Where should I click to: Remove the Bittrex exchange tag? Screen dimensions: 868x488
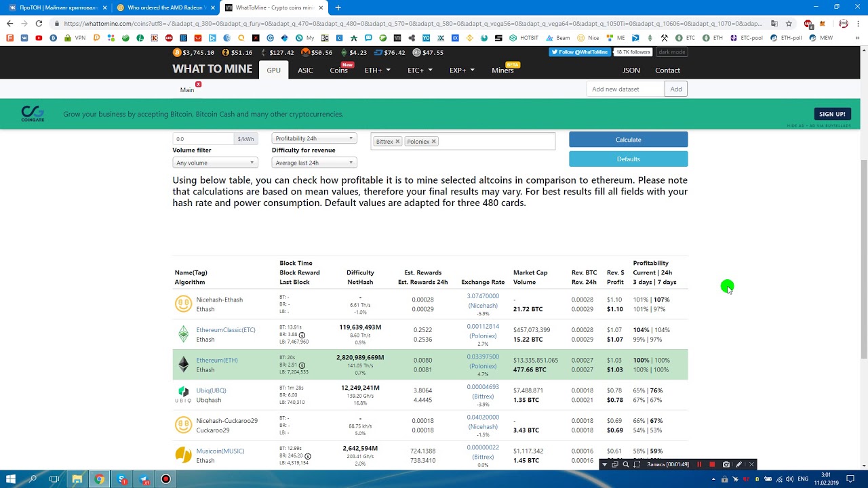pyautogui.click(x=397, y=142)
